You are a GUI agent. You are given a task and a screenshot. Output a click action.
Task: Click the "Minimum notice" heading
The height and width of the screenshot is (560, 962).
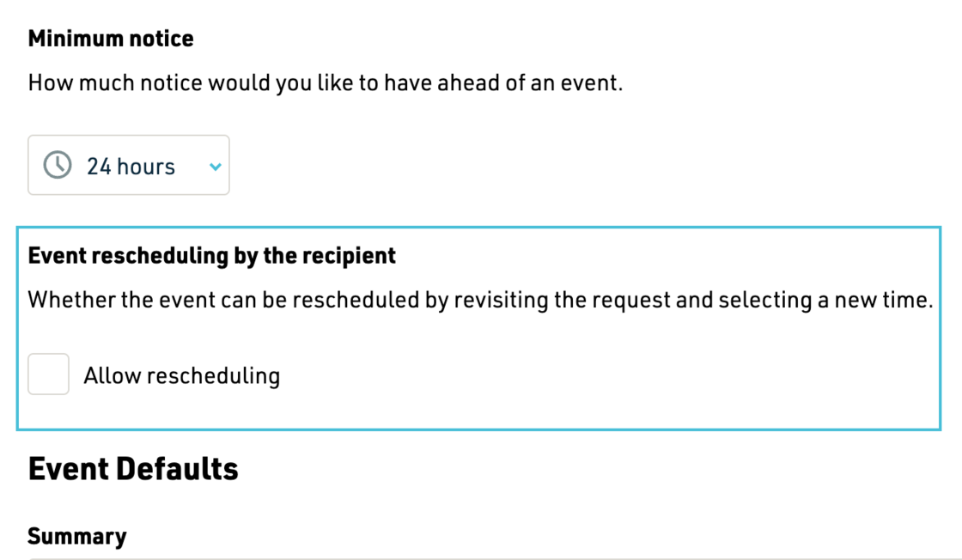(111, 39)
